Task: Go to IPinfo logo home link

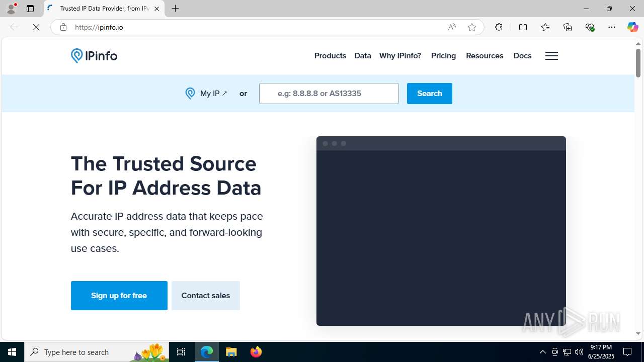Action: tap(94, 56)
